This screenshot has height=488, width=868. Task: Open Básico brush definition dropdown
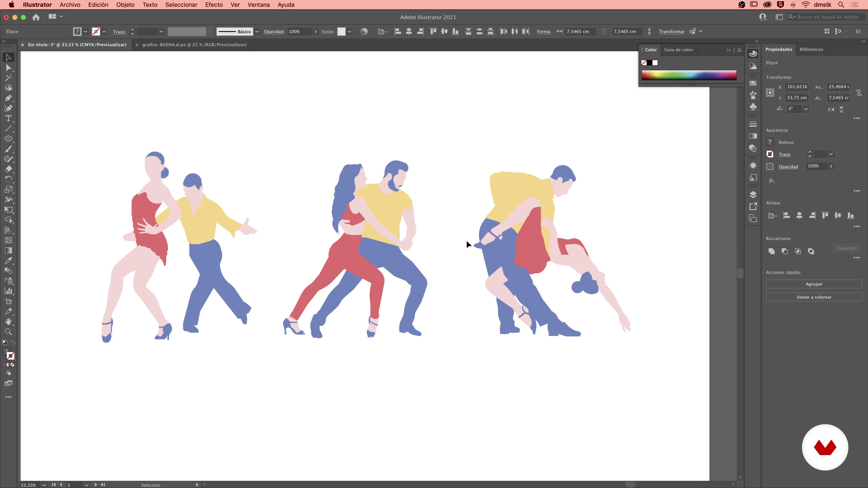coord(257,32)
